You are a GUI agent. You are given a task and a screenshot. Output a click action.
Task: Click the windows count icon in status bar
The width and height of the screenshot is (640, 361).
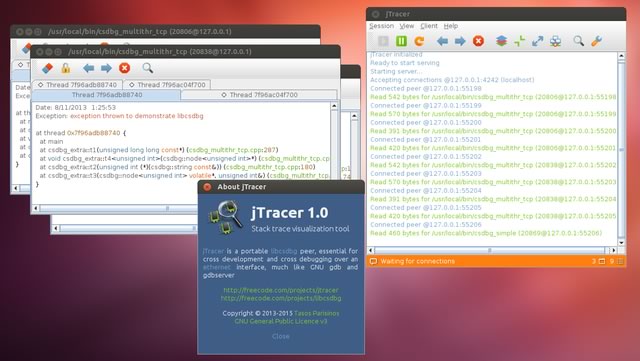pos(602,261)
